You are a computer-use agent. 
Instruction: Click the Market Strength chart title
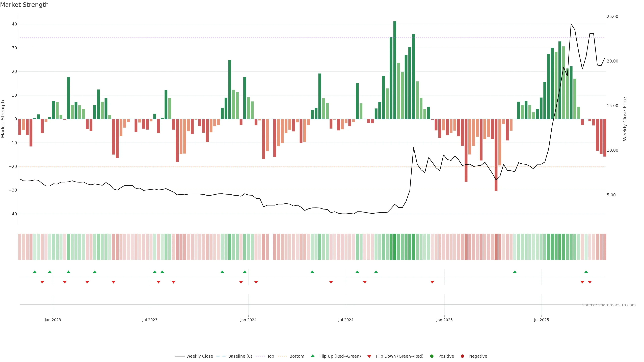[24, 5]
